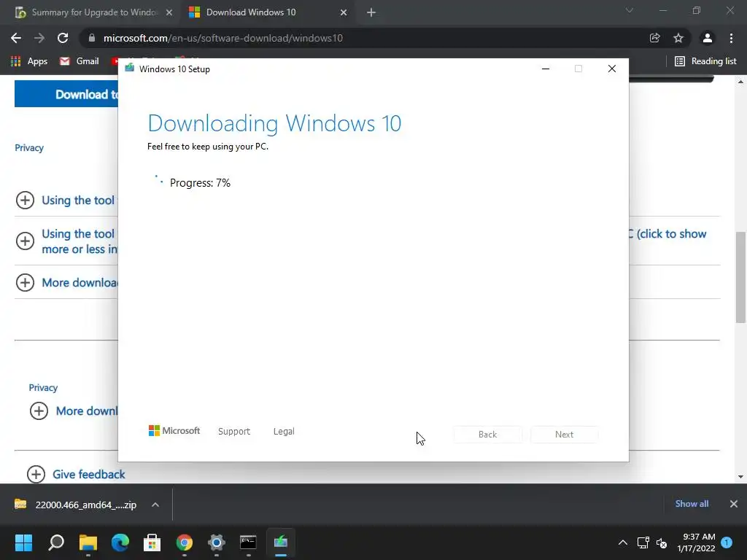Open the lower Privacy link

(x=43, y=388)
